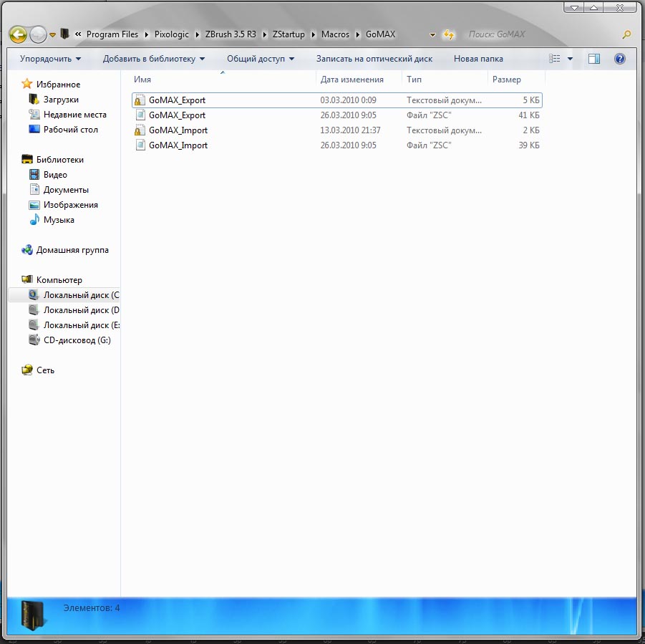Expand arrow after ZBrush 3.5 R3 breadcrumb
The width and height of the screenshot is (645, 644).
(x=264, y=34)
